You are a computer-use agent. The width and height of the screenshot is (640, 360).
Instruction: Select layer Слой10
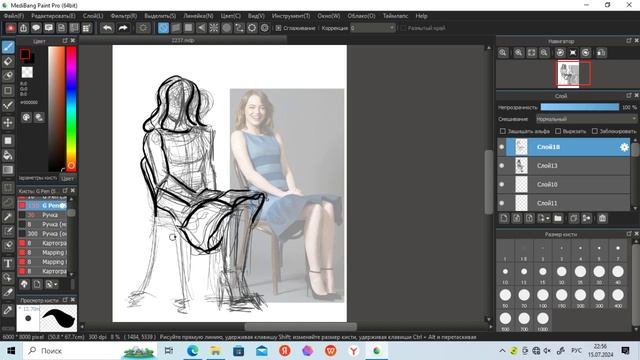coord(568,184)
